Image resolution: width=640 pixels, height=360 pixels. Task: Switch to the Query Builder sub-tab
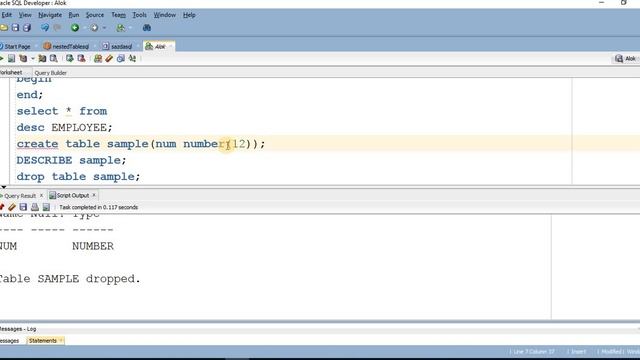pos(50,73)
